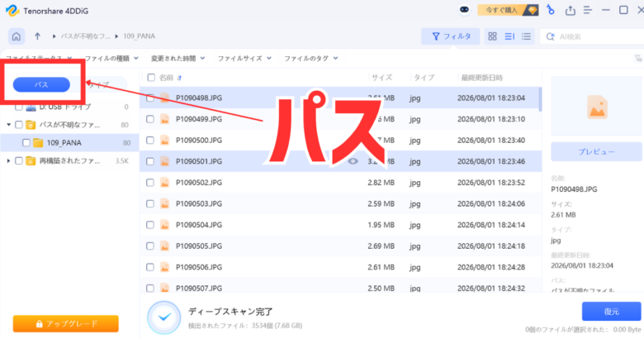Open the chatbot assistant icon

464,10
